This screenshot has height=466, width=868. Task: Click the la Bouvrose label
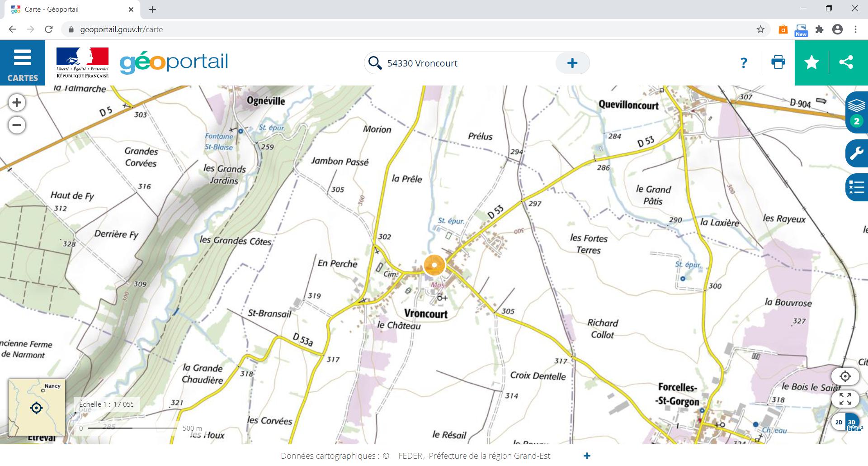point(788,302)
